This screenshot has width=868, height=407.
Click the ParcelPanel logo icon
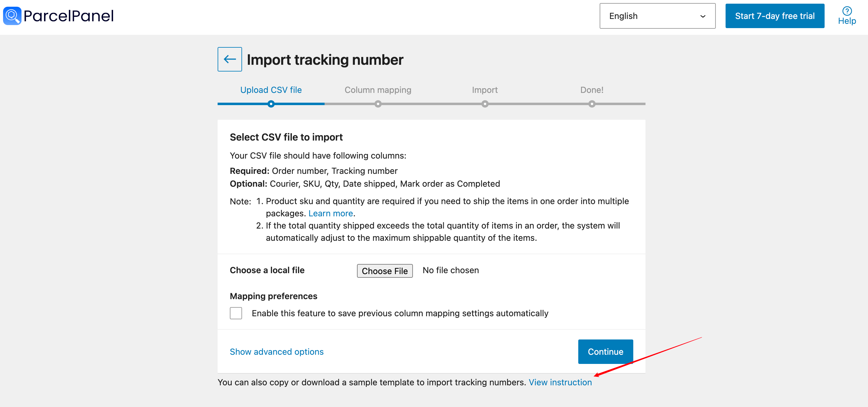[12, 16]
